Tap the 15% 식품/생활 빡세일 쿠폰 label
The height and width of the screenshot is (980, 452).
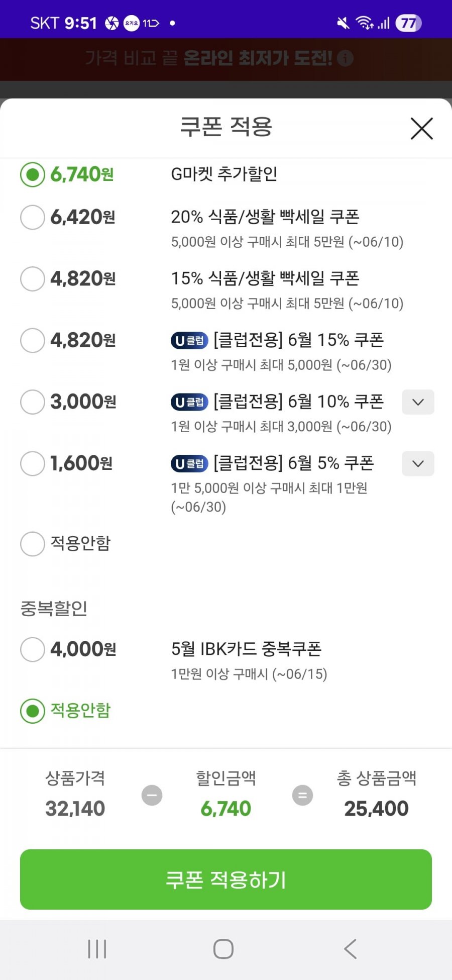(x=265, y=278)
